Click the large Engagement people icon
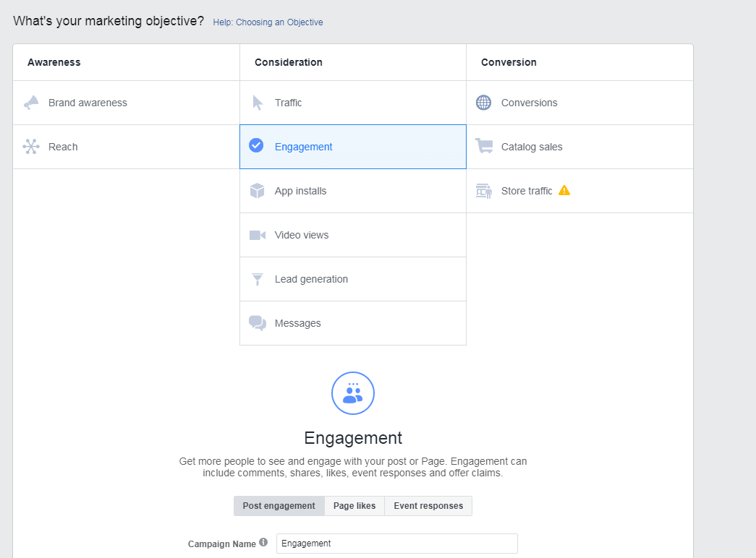Viewport: 756px width, 558px height. tap(352, 392)
